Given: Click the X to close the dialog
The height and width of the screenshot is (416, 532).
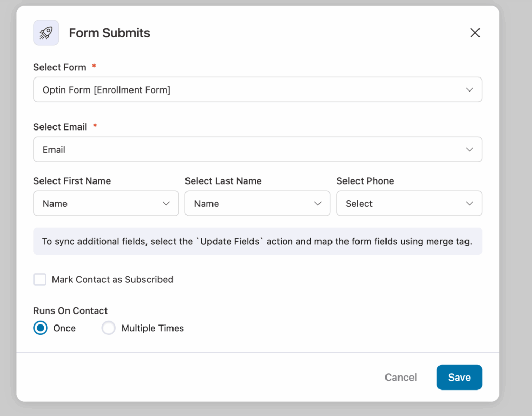Looking at the screenshot, I should coord(475,32).
